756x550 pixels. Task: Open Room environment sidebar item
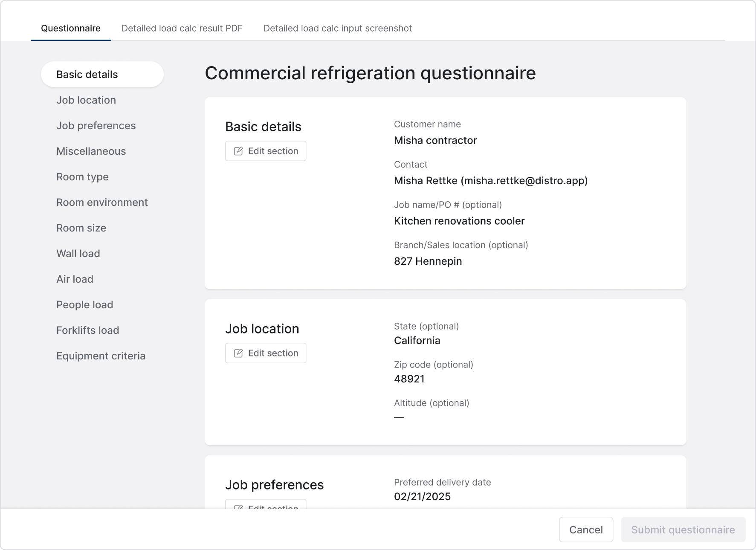pyautogui.click(x=102, y=202)
